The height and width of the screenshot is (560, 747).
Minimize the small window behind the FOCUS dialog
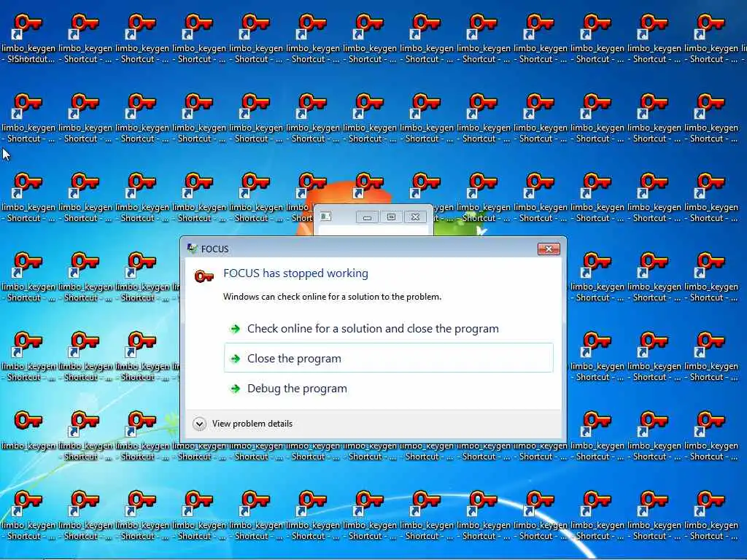(367, 217)
